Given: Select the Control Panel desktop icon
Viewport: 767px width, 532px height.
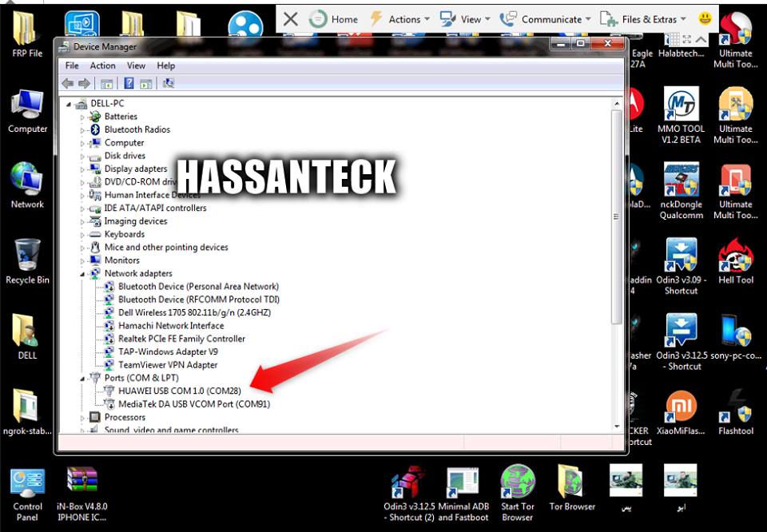Looking at the screenshot, I should pyautogui.click(x=27, y=494).
